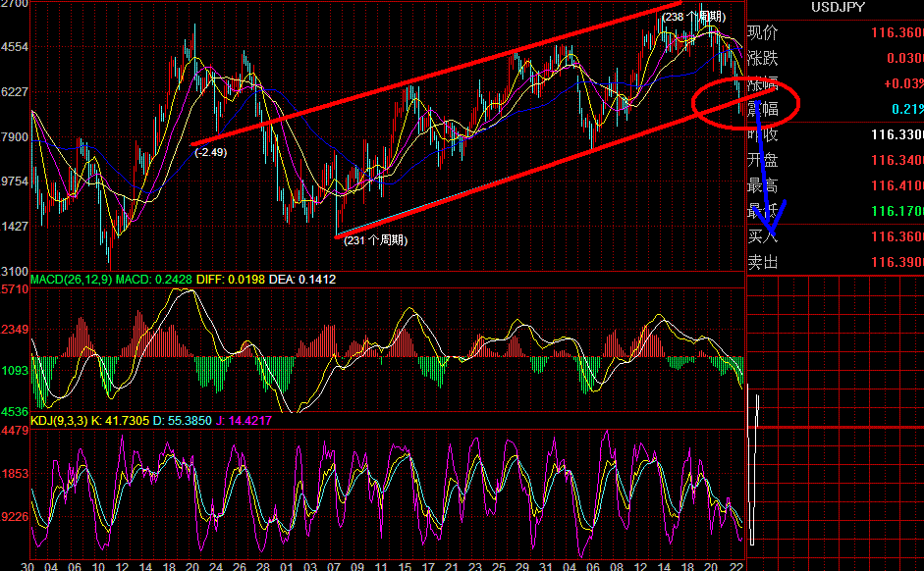
Task: Click the 1853 KDJ axis label
Action: click(x=15, y=474)
